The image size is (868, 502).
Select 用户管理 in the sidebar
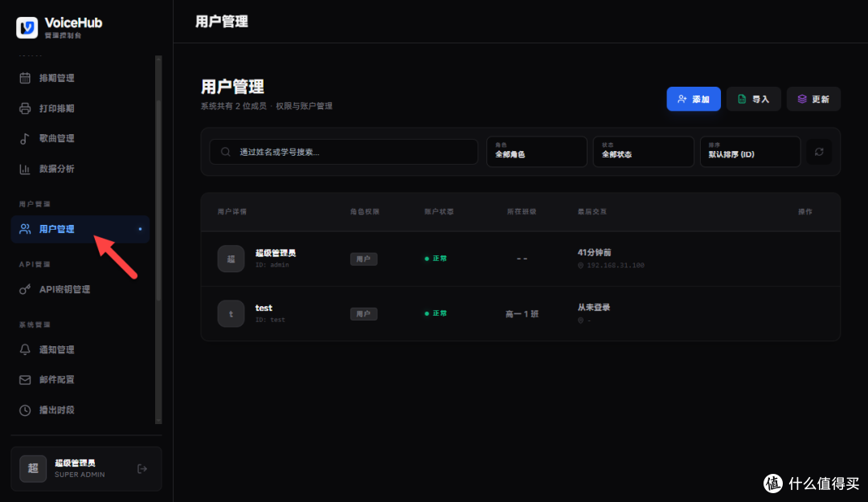click(x=80, y=229)
